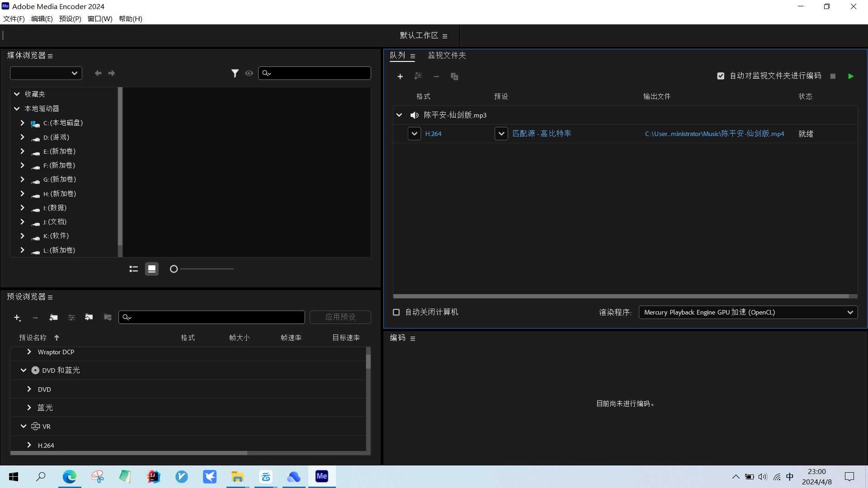Start queue with green play button
The height and width of the screenshot is (488, 868).
click(x=851, y=76)
